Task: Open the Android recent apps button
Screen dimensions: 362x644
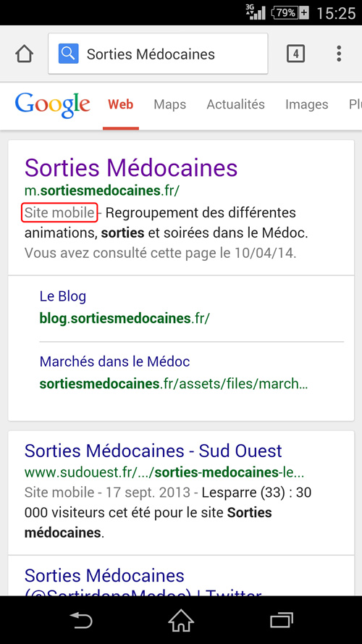Action: tap(281, 620)
